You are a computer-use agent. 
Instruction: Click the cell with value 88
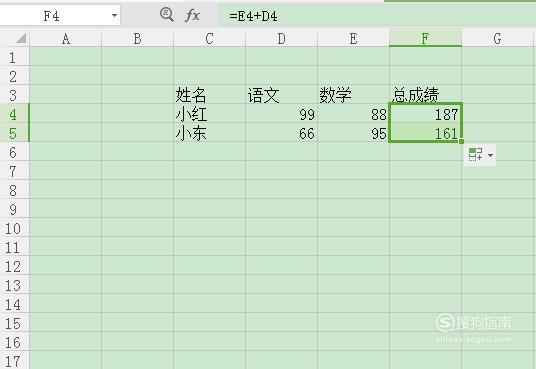click(x=353, y=114)
